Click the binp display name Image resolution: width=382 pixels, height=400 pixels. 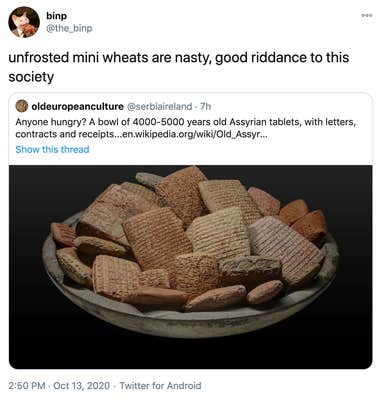coord(57,16)
